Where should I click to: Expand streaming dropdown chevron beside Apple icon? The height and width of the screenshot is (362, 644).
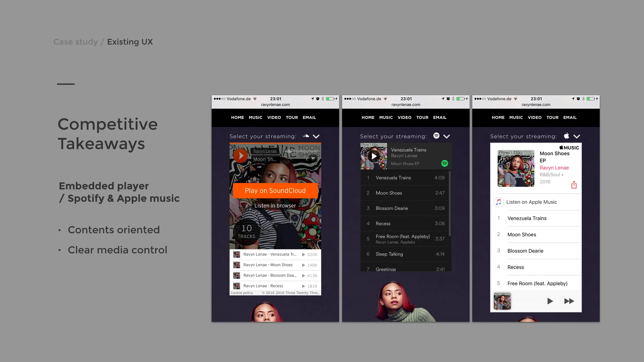click(x=577, y=136)
